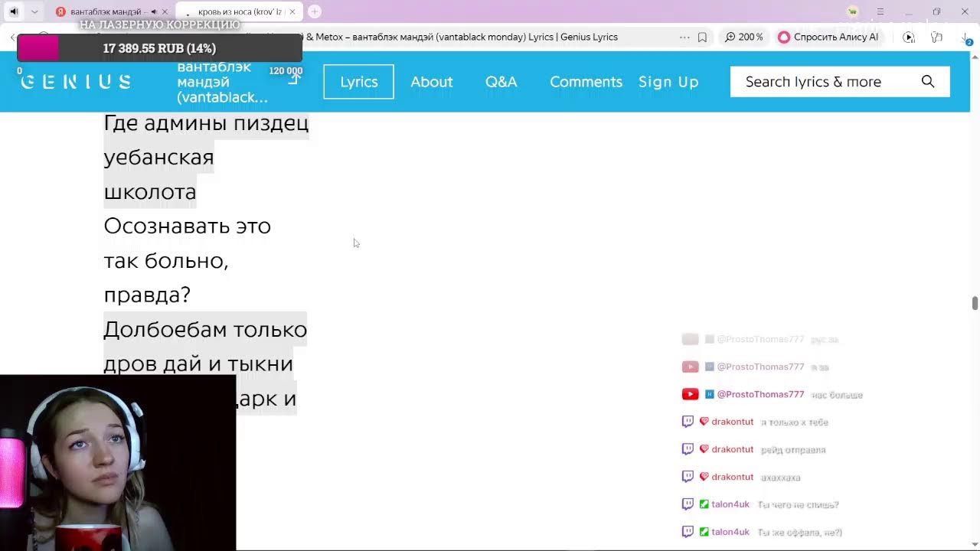
Task: Mute audio on the 'вантаблэк мандэй' tab
Action: pos(154,12)
